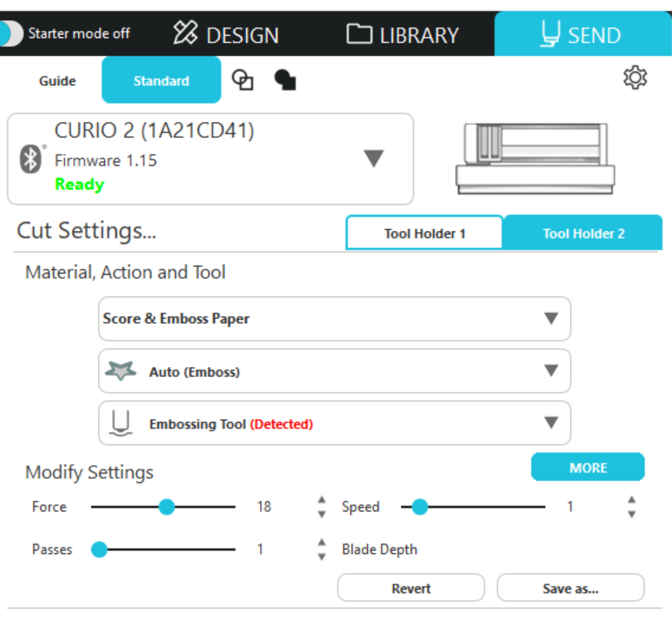Click the Embossing Tool icon
This screenshot has height=617, width=672.
click(x=120, y=424)
